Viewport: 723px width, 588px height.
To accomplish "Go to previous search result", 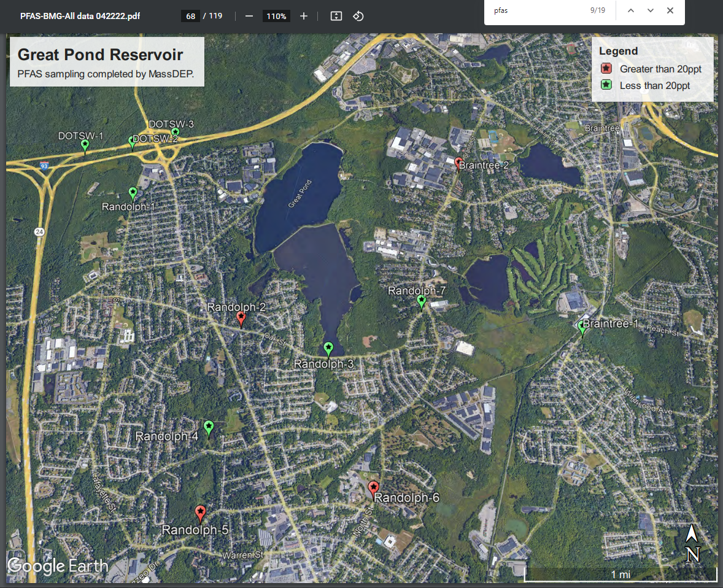I will click(631, 10).
